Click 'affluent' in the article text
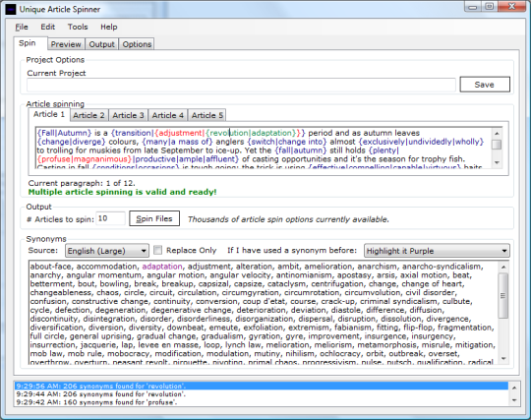 [220, 159]
